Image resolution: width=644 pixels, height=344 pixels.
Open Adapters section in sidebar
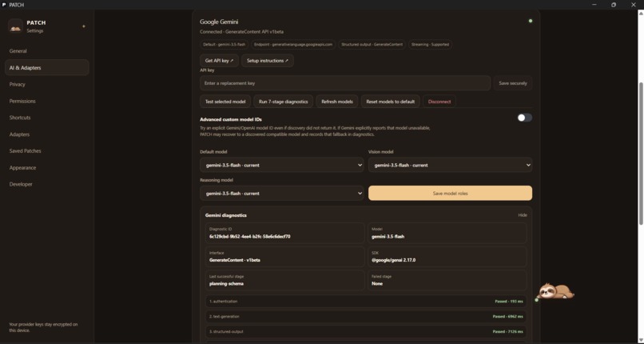click(47, 134)
